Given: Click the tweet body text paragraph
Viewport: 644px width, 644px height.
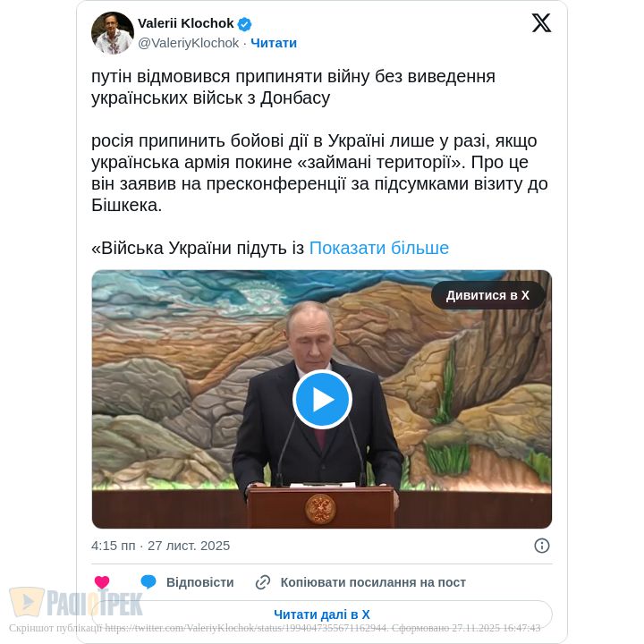Looking at the screenshot, I should (319, 162).
